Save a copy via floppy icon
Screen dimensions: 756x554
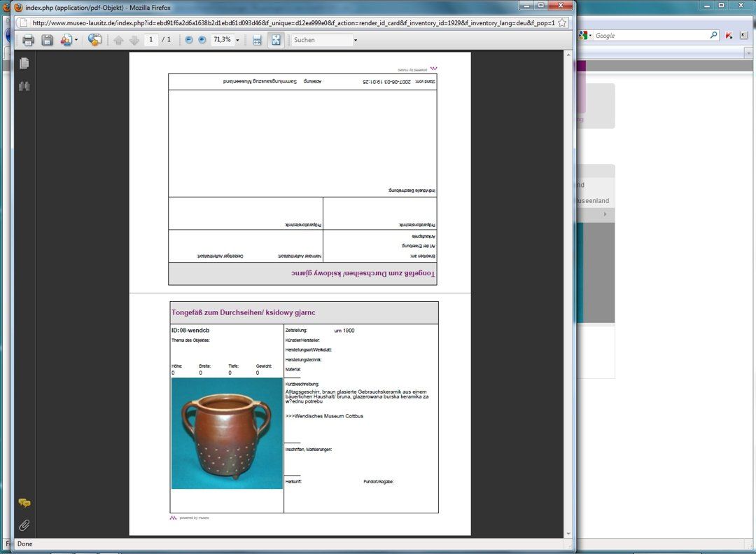tap(47, 40)
